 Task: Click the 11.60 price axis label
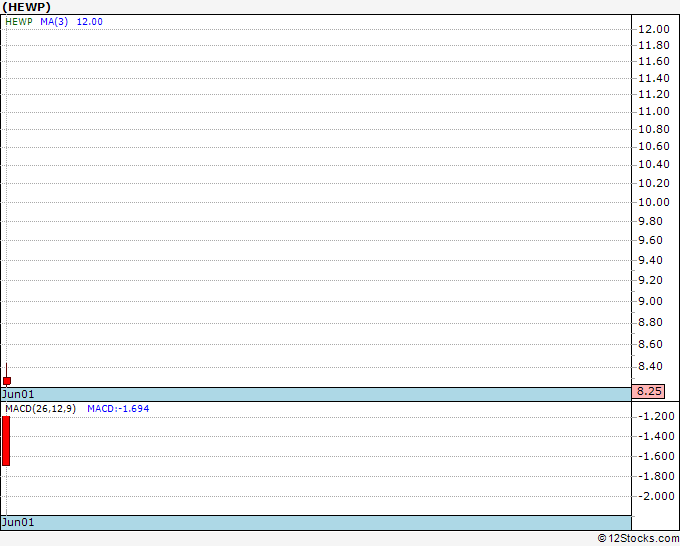pyautogui.click(x=654, y=61)
